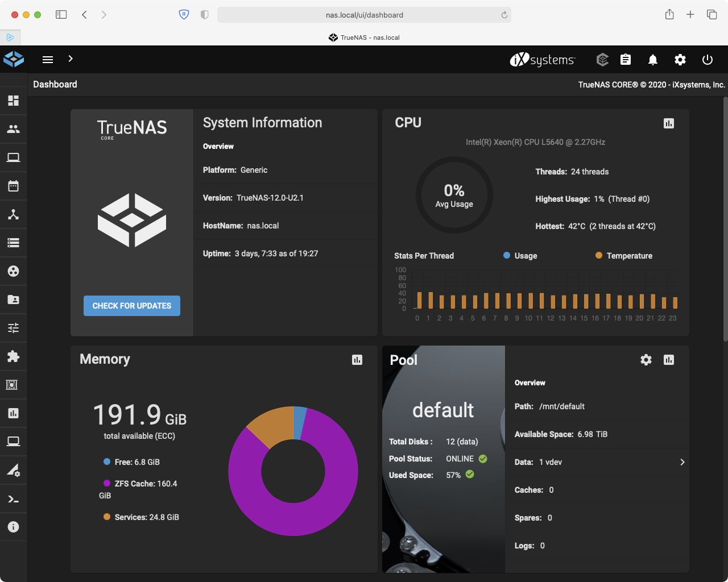This screenshot has width=728, height=582.
Task: Click the page vertical scrollbar
Action: click(725, 219)
